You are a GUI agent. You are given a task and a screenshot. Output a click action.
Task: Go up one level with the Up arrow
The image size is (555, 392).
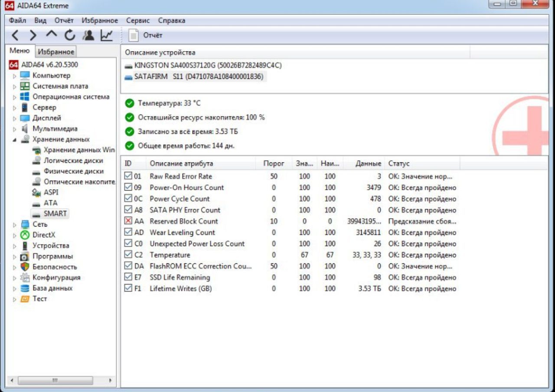click(x=51, y=35)
